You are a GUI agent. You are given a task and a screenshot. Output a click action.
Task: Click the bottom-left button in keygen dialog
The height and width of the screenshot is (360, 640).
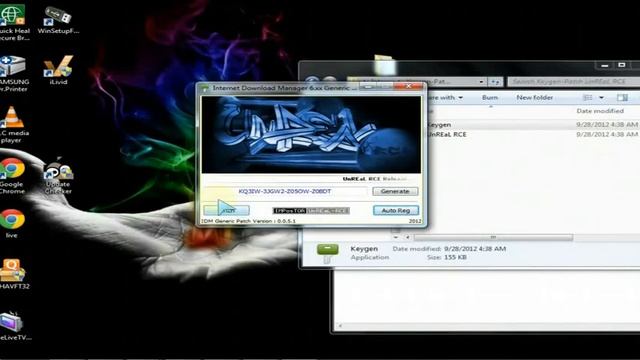pos(227,210)
